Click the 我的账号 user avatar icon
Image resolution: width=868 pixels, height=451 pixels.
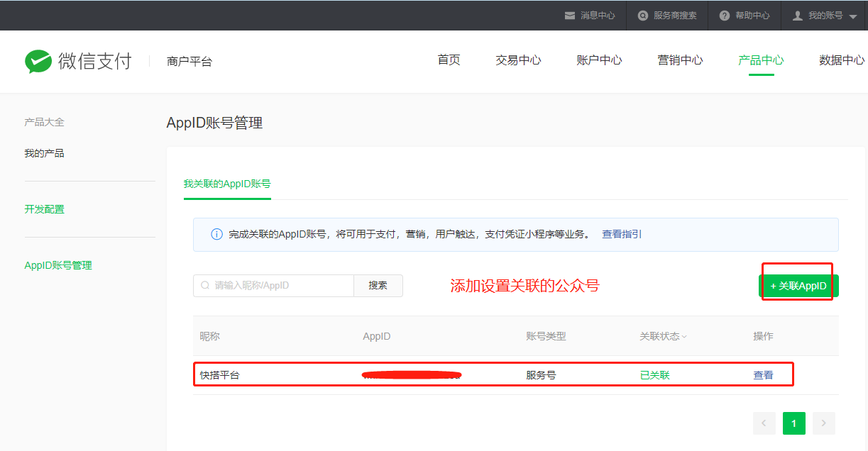pyautogui.click(x=797, y=16)
